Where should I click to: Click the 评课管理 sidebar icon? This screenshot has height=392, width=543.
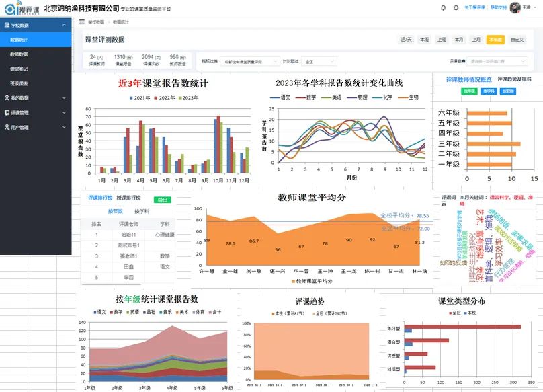point(6,113)
